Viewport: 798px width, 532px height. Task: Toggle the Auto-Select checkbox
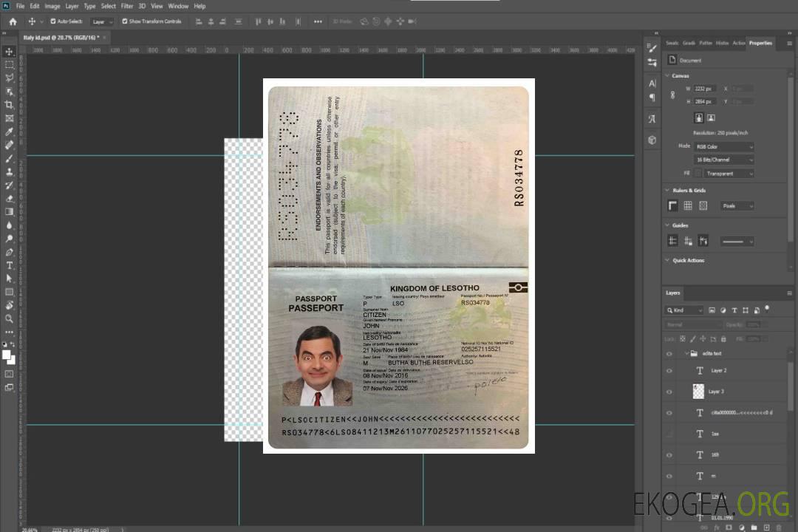click(53, 21)
